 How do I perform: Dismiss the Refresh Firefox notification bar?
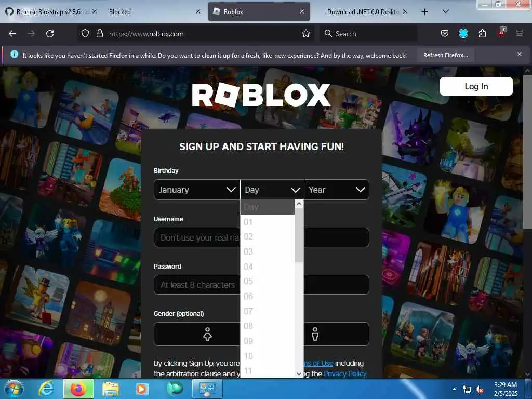click(x=519, y=54)
